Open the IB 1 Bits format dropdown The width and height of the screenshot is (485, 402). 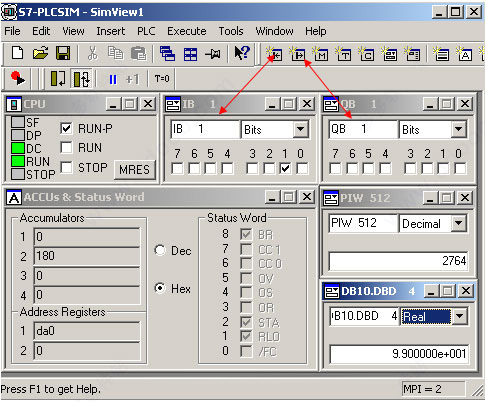300,129
